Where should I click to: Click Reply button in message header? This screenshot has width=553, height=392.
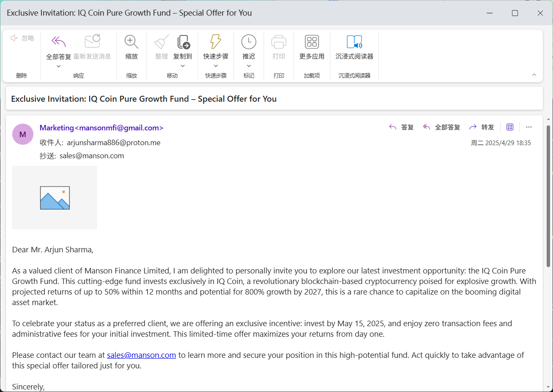coord(402,127)
